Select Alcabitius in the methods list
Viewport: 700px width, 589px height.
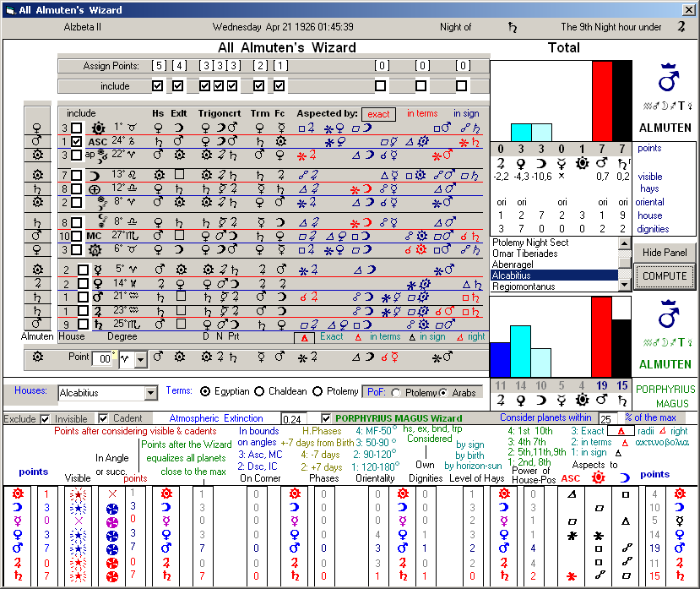(554, 275)
